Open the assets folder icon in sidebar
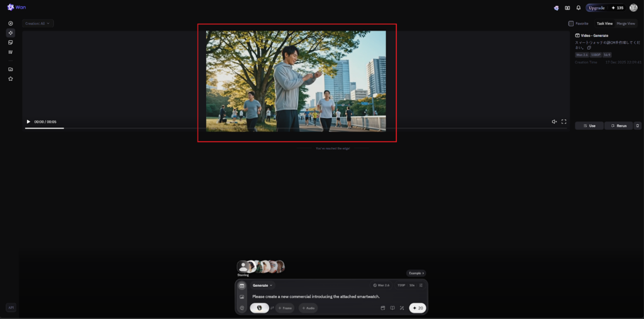 (x=11, y=69)
